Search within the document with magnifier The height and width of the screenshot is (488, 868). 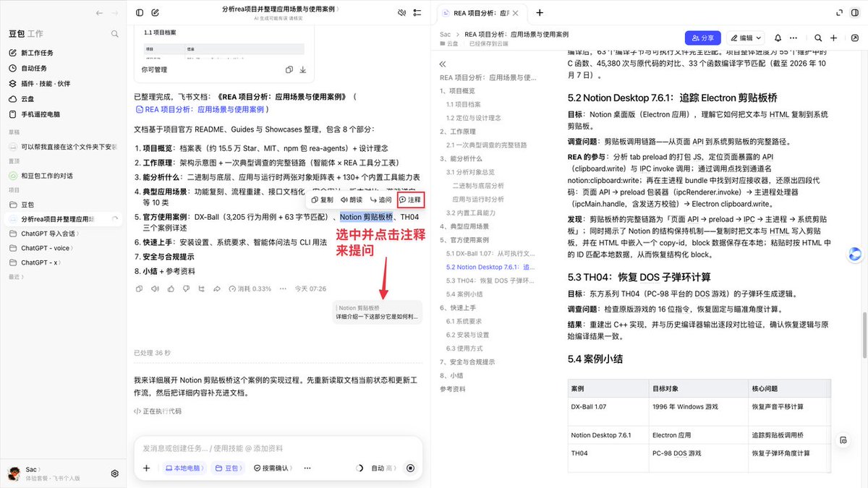coord(818,38)
